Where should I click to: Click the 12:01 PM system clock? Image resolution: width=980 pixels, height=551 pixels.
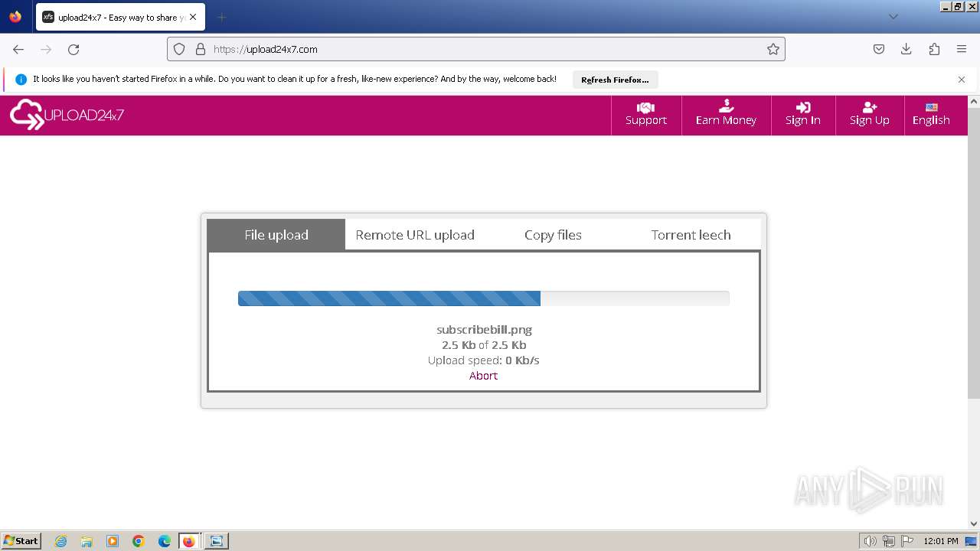tap(941, 541)
